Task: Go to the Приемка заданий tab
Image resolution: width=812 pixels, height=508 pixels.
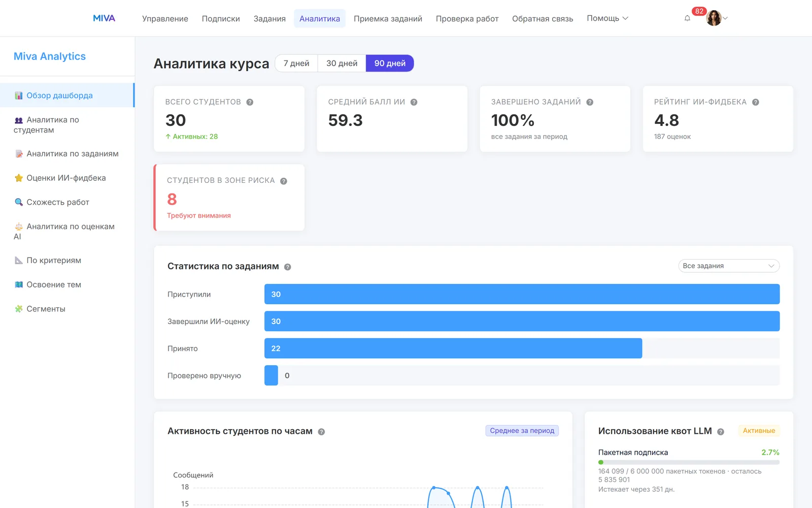Action: coord(388,18)
